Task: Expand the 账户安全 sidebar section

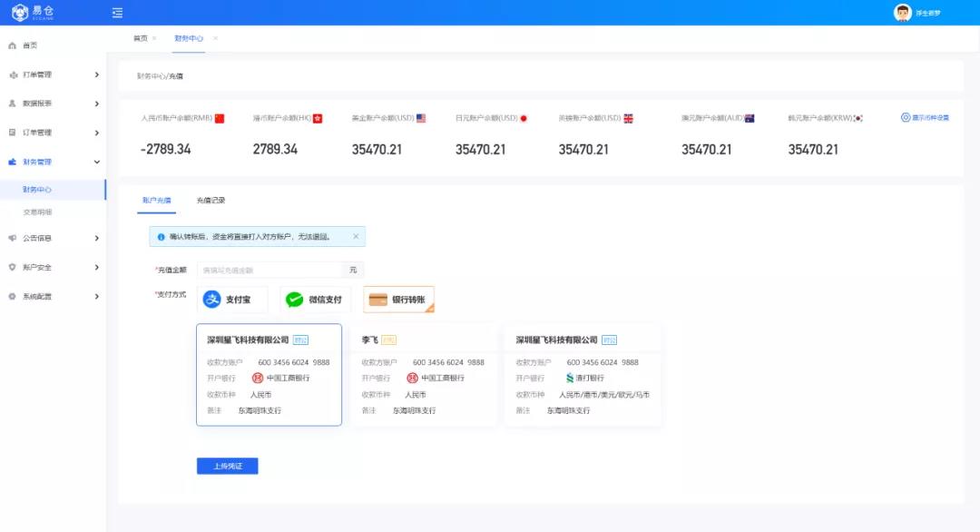Action: click(x=95, y=268)
